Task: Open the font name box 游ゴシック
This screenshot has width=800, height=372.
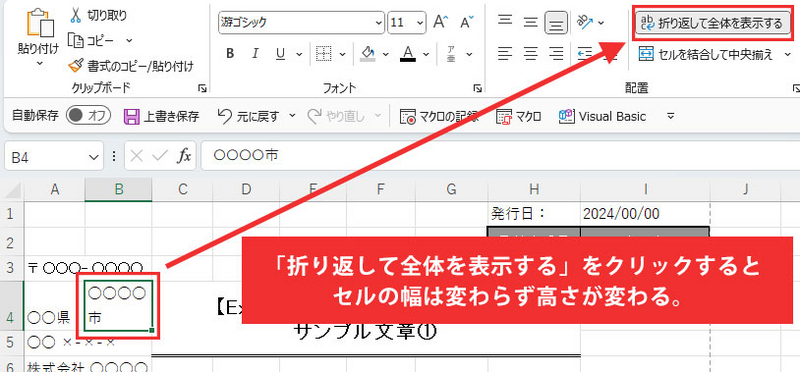Action: 302,23
